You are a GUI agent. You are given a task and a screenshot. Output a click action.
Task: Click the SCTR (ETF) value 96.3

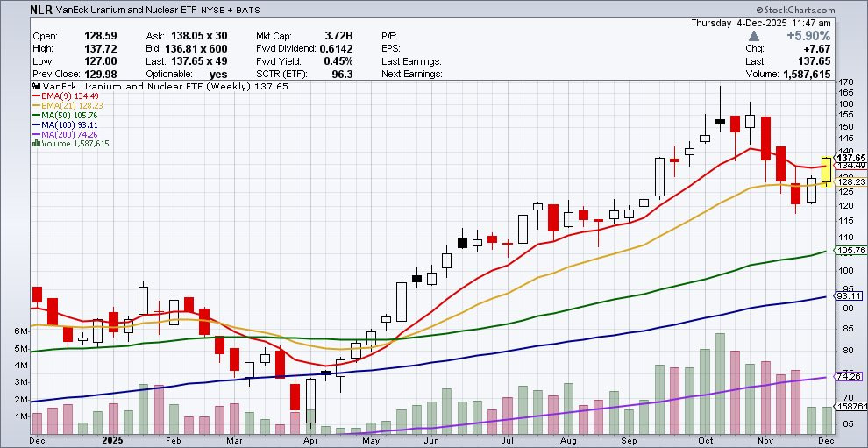point(343,74)
